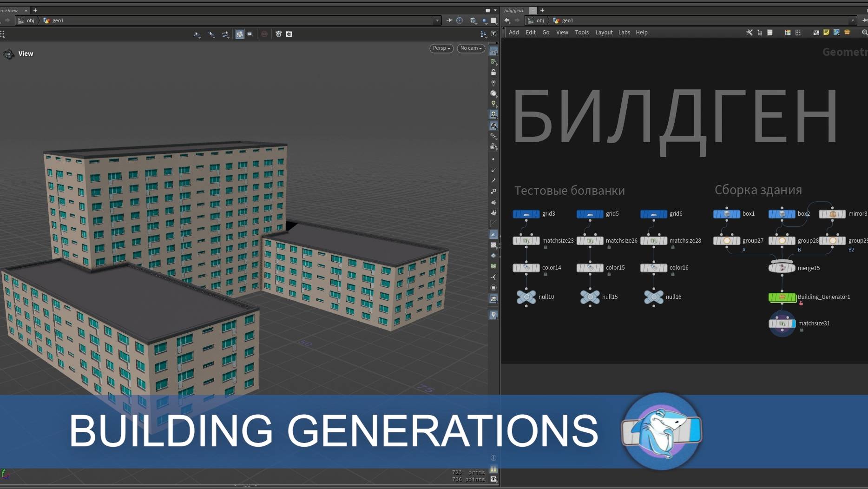Click the tree view icon in network editor toolbar

tap(760, 33)
